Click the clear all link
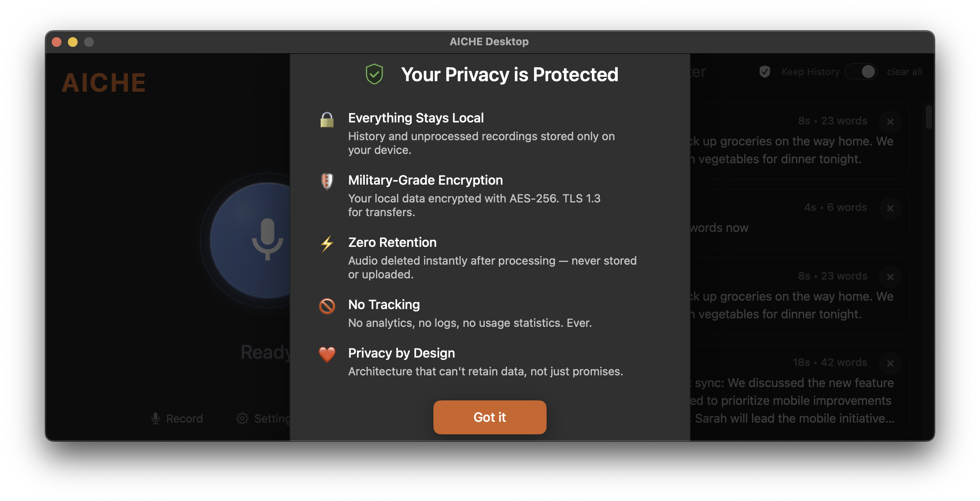This screenshot has height=501, width=980. [x=904, y=72]
